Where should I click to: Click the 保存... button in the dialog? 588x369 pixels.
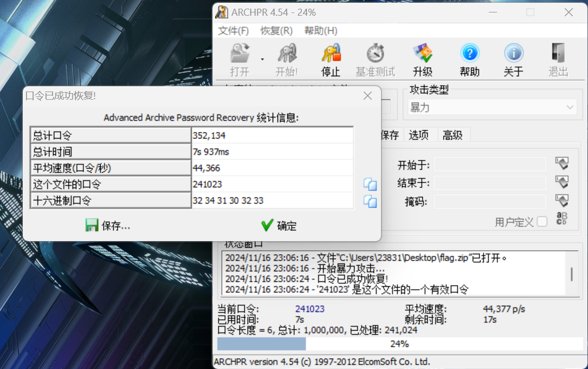[x=108, y=226]
